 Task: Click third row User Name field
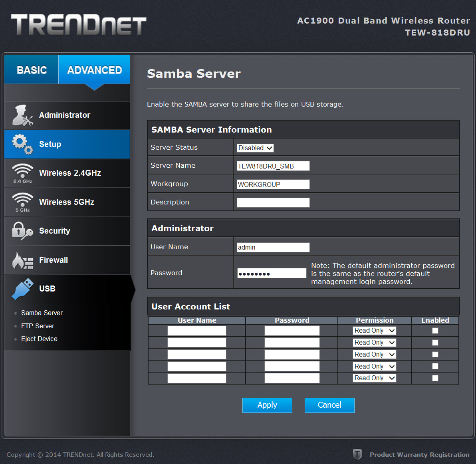pos(197,354)
